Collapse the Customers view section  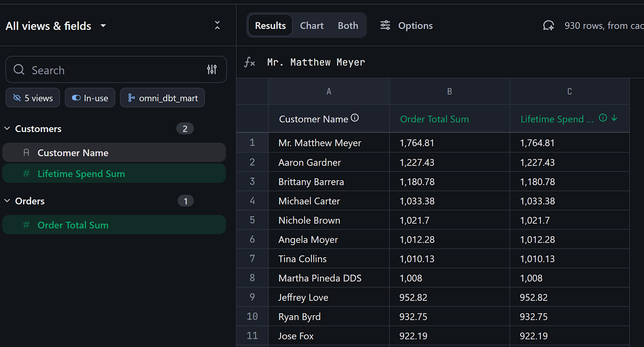(x=7, y=129)
